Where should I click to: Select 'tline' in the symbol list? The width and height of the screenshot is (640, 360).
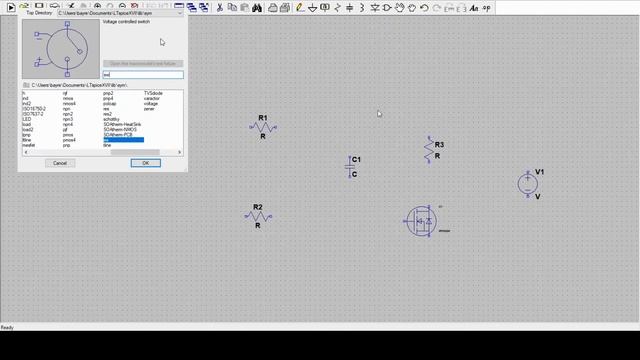point(107,145)
